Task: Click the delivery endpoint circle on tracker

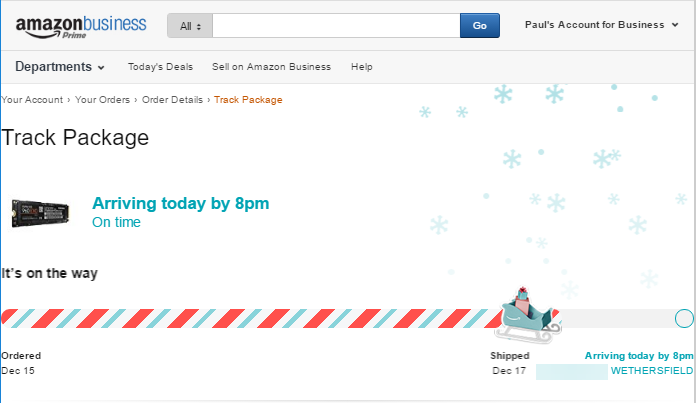Action: tap(684, 318)
